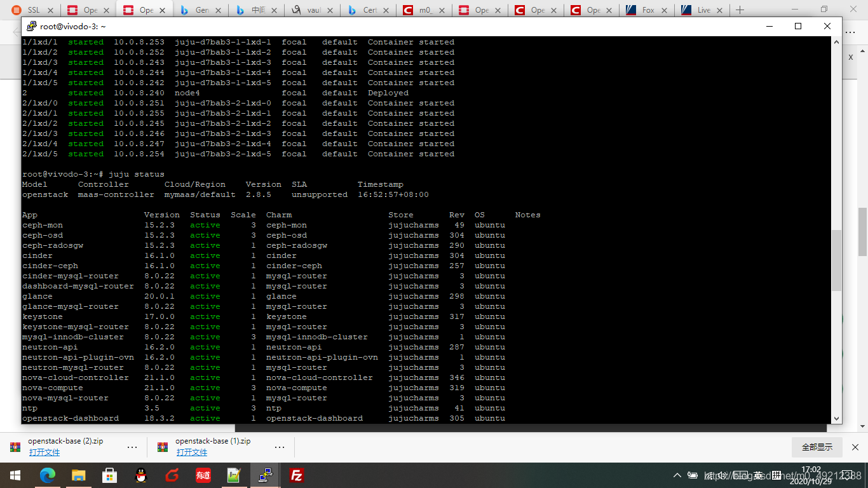Screen dimensions: 868x488
Task: Click the 'maas-controller' text
Action: coord(116,194)
